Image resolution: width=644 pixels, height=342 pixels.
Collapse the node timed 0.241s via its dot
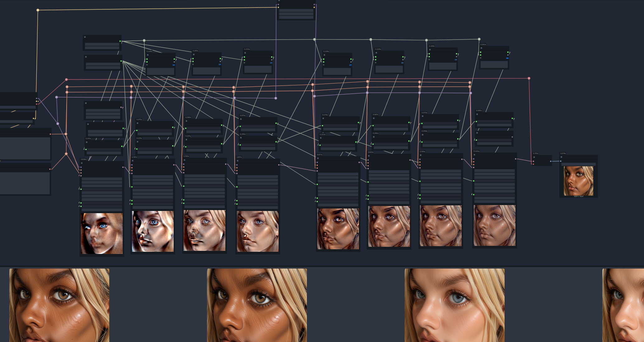click(x=194, y=54)
